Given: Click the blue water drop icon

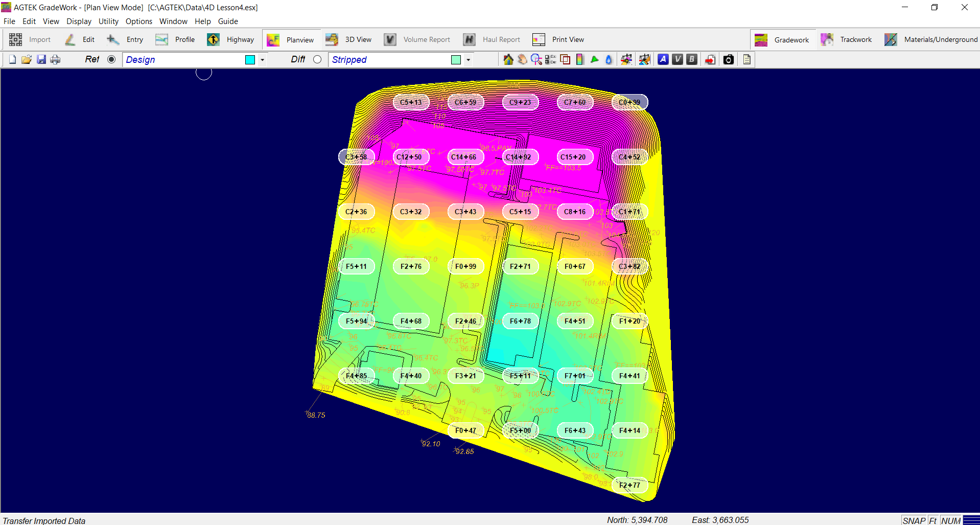Looking at the screenshot, I should pos(609,60).
